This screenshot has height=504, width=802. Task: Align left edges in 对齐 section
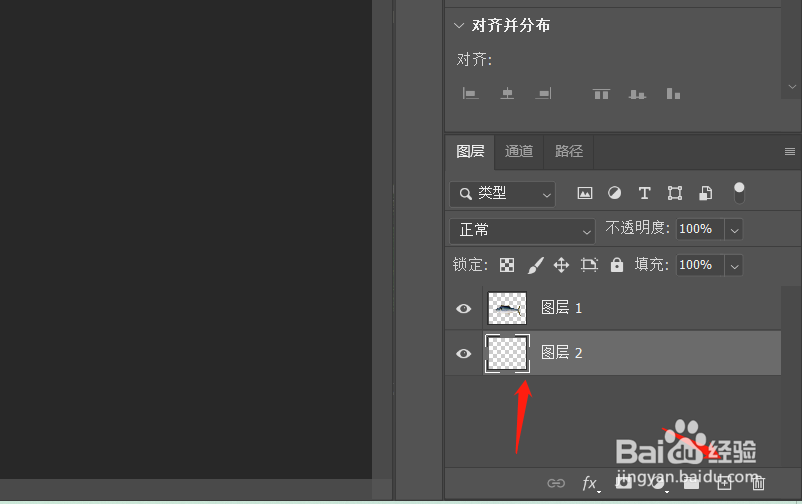tap(470, 94)
